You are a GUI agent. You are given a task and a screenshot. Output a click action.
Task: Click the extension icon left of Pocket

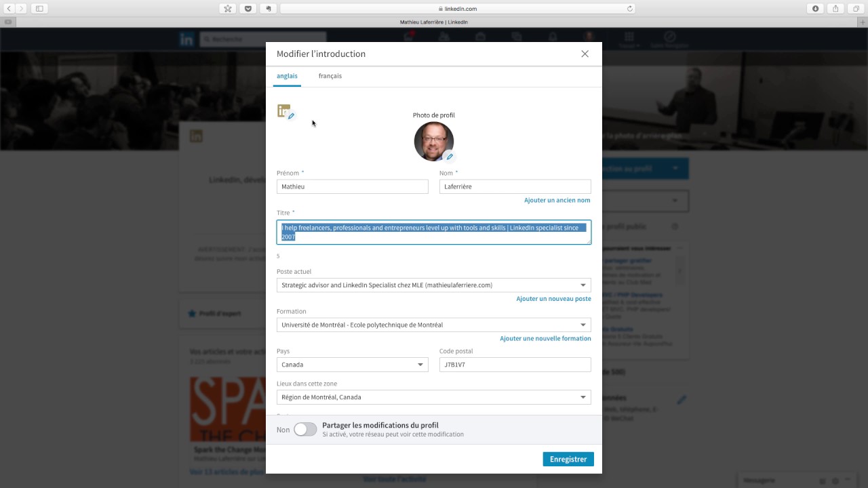click(228, 9)
